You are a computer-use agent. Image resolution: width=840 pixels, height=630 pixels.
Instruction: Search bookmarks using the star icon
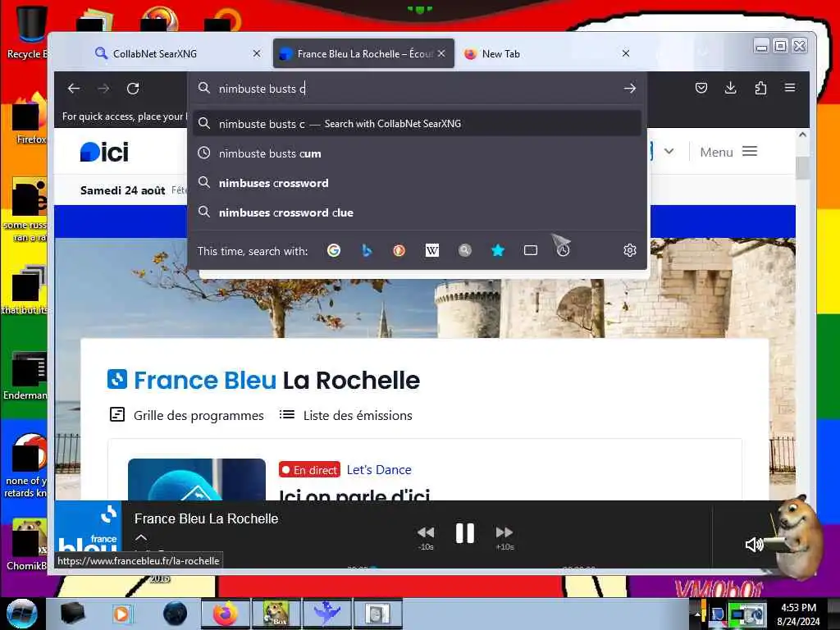click(498, 250)
